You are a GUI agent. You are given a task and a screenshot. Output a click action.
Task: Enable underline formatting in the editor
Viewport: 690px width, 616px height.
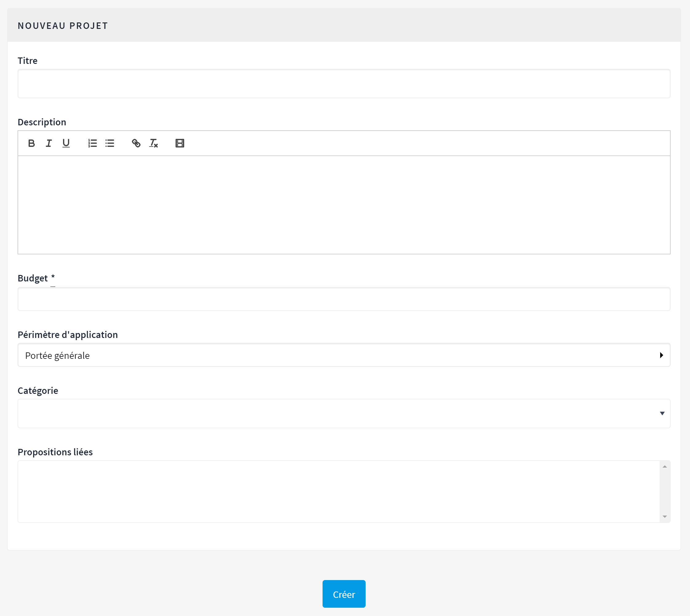click(66, 143)
